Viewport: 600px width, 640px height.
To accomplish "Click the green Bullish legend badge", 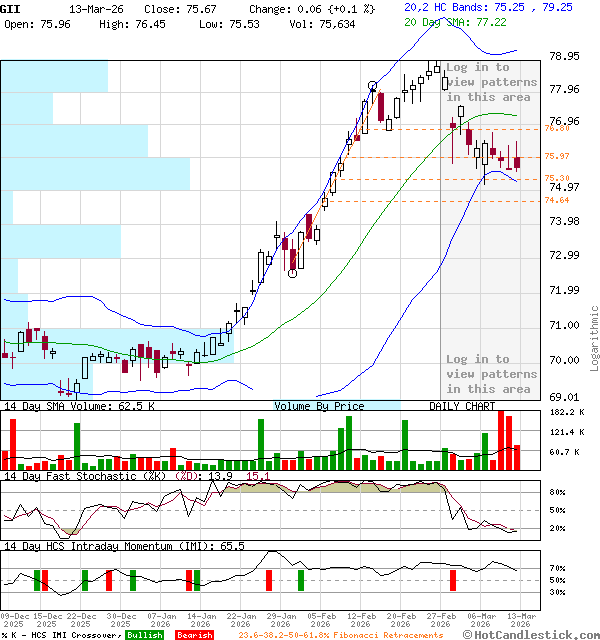I will [145, 635].
